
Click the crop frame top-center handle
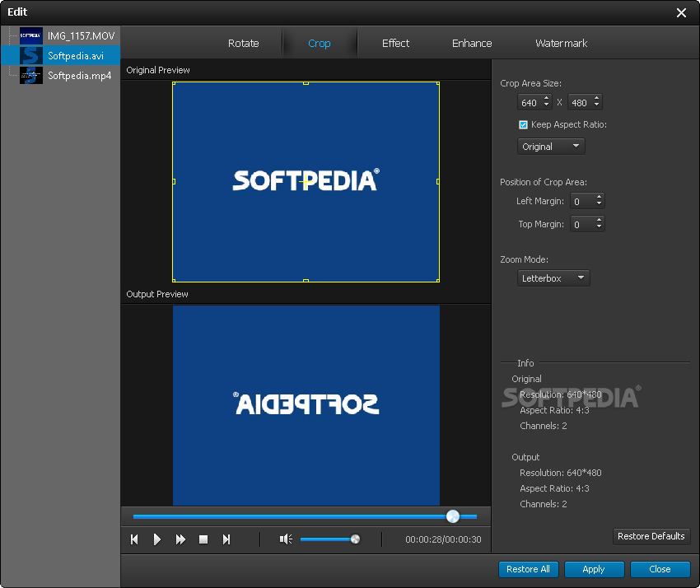pos(306,83)
